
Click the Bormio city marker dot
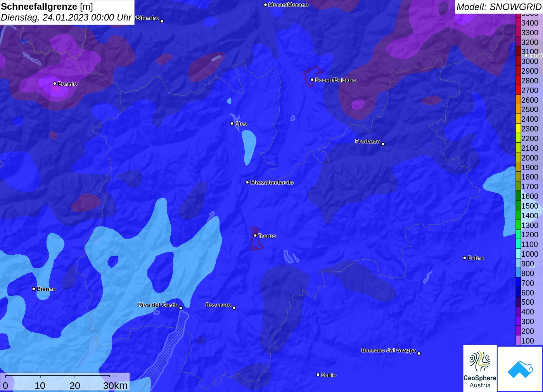click(x=55, y=84)
